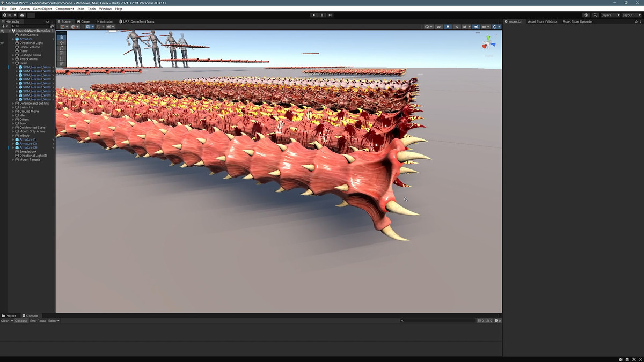Toggle 2D view mode in Scene

pos(438,27)
